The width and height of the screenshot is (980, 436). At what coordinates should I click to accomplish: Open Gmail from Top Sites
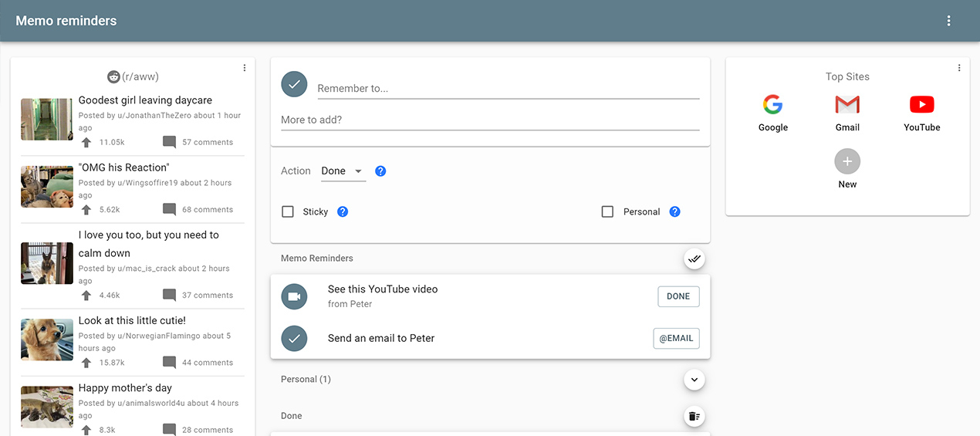847,105
